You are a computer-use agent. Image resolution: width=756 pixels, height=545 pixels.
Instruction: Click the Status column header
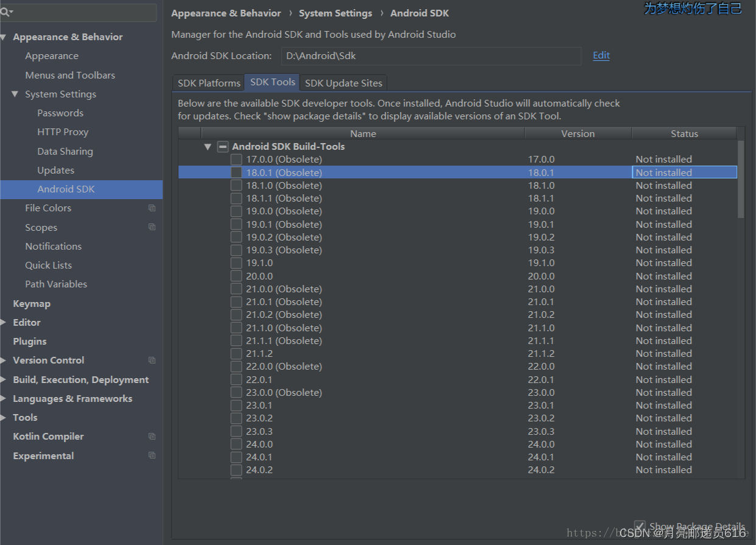[x=684, y=133]
